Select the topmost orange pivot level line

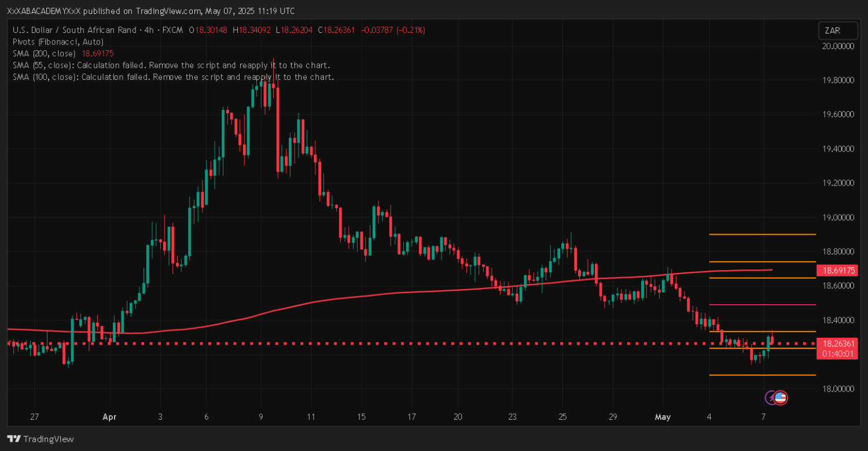click(762, 234)
